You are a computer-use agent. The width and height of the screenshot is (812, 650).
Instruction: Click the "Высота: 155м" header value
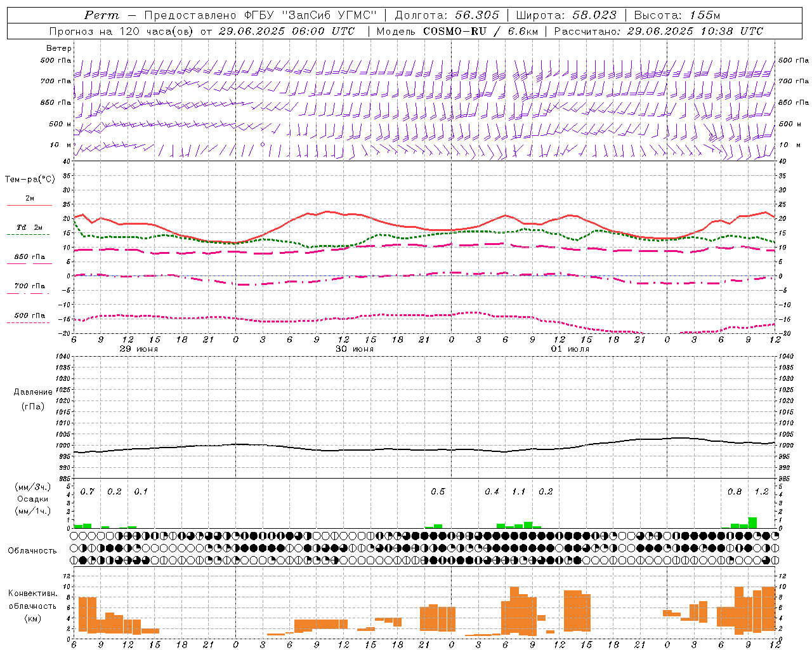pyautogui.click(x=678, y=15)
